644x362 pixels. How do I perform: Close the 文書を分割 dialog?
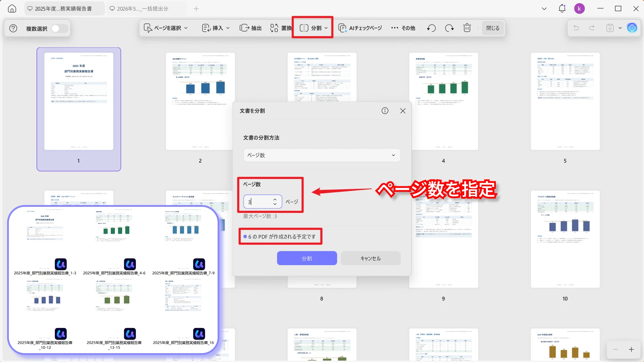click(403, 111)
